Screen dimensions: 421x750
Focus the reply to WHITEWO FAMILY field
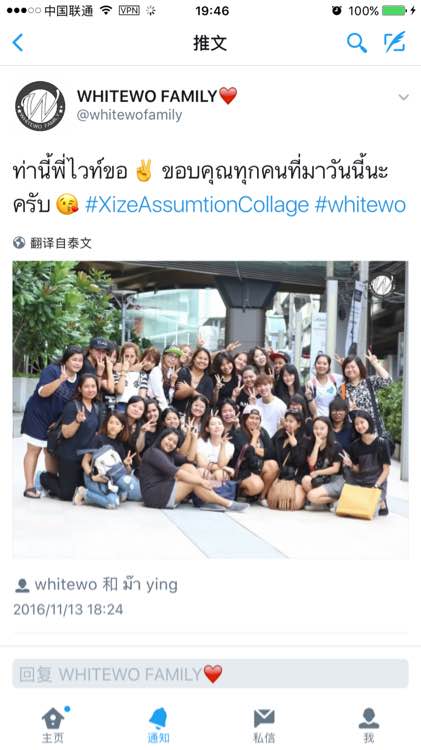[x=210, y=674]
